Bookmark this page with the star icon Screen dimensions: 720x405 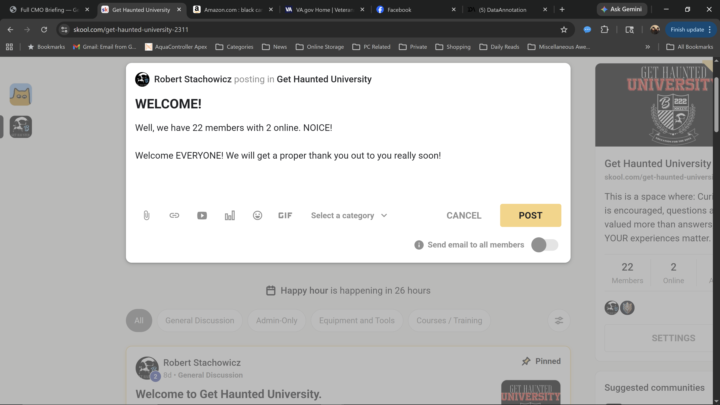(564, 29)
